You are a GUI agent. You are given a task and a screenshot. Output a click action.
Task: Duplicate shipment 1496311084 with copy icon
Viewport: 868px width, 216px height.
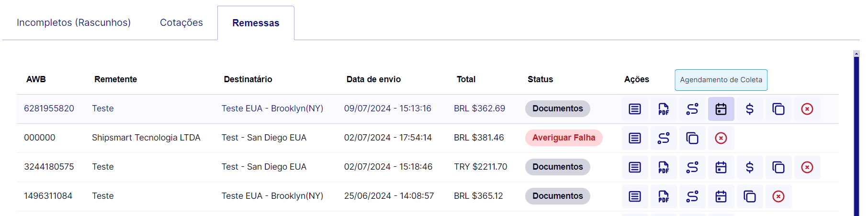coord(750,196)
